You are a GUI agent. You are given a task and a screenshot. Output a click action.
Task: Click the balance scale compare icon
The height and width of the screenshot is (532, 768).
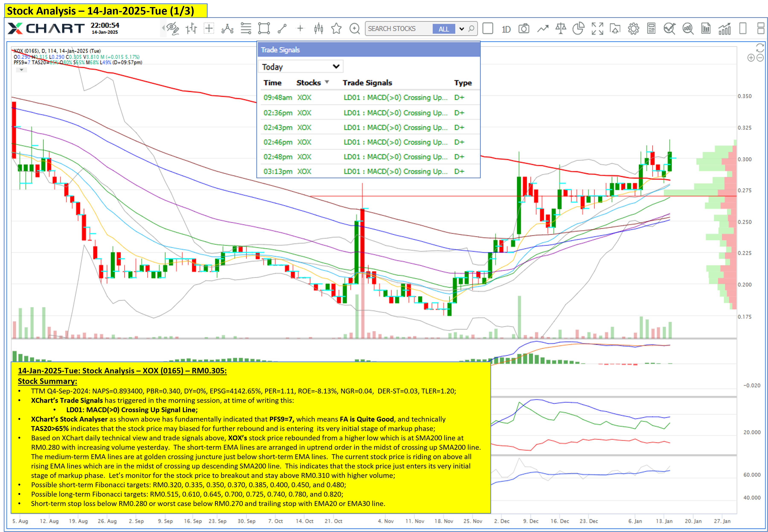[x=560, y=29]
